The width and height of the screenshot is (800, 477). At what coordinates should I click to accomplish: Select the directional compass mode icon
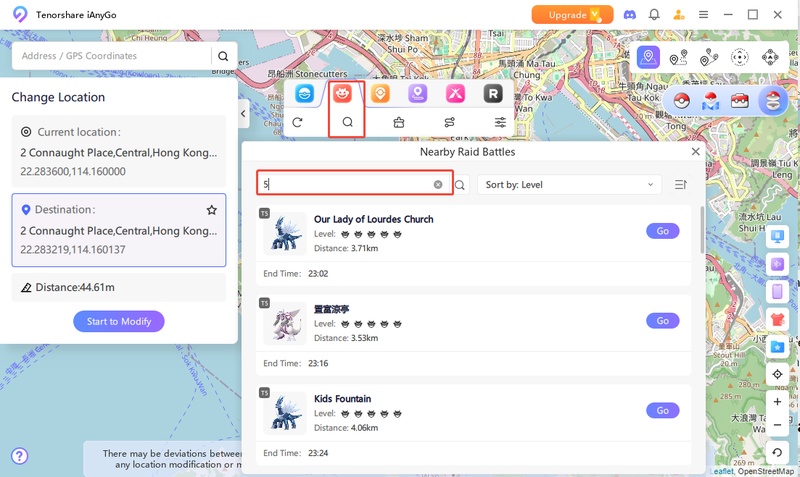(770, 57)
